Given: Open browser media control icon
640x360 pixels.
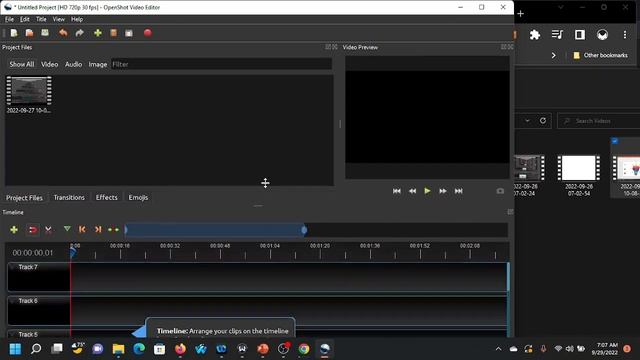Looking at the screenshot, I should click(557, 35).
